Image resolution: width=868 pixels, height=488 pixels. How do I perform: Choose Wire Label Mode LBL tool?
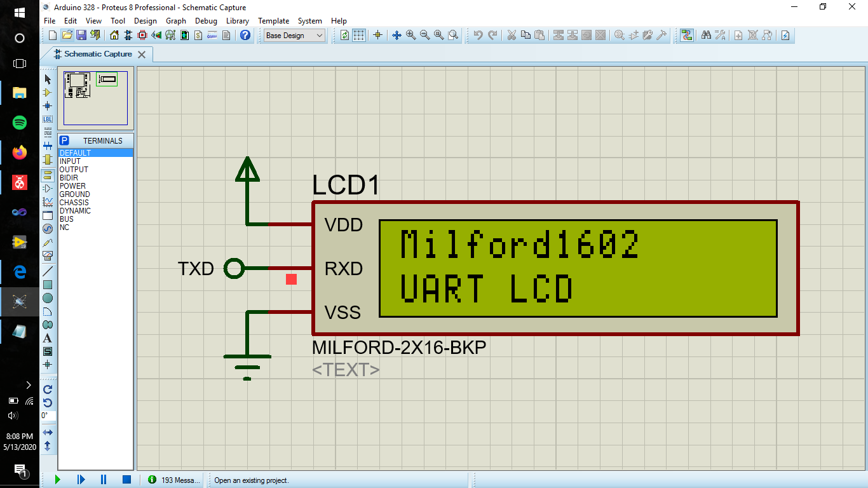[x=48, y=119]
